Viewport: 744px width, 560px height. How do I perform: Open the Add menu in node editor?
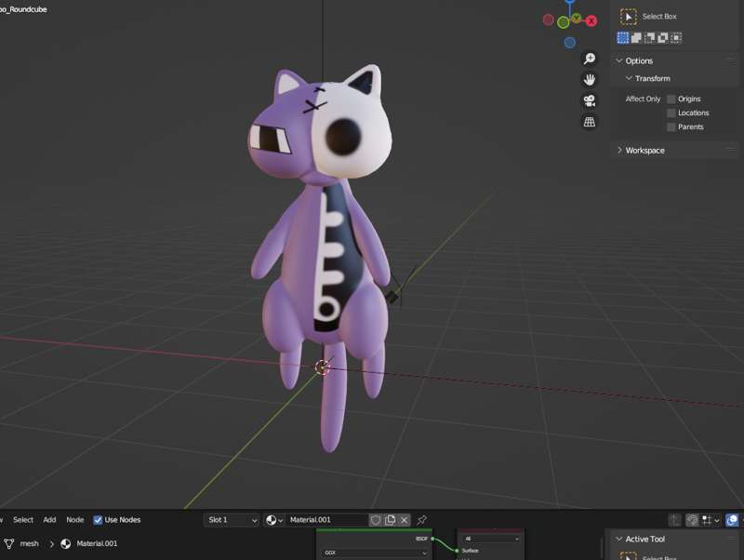click(x=49, y=520)
